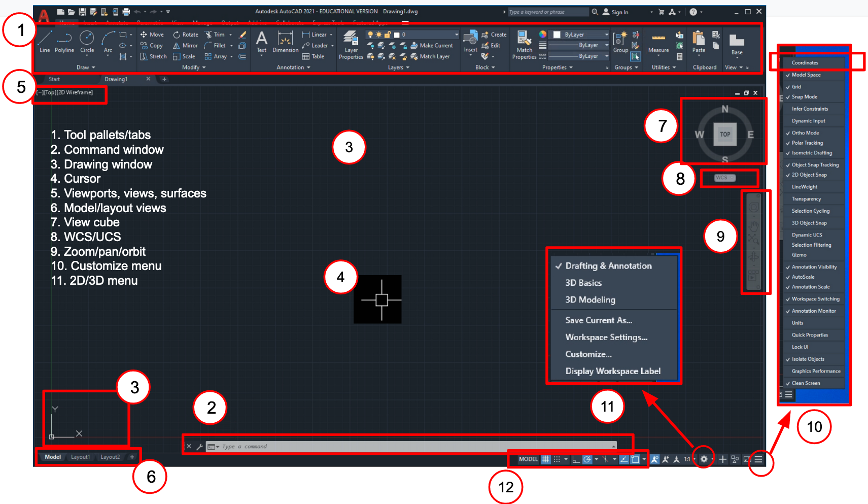Click Sign In in the title bar
Viewport: 868px width, 504px height.
coord(615,12)
